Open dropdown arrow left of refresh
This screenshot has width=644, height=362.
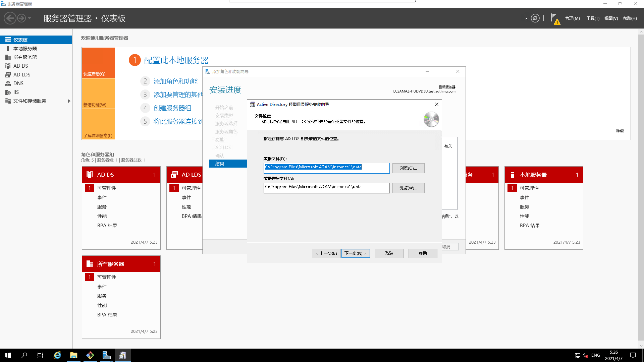pyautogui.click(x=526, y=18)
